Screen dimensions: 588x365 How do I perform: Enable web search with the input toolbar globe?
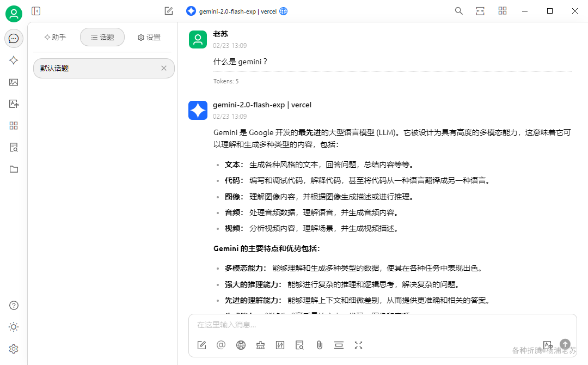[241, 345]
